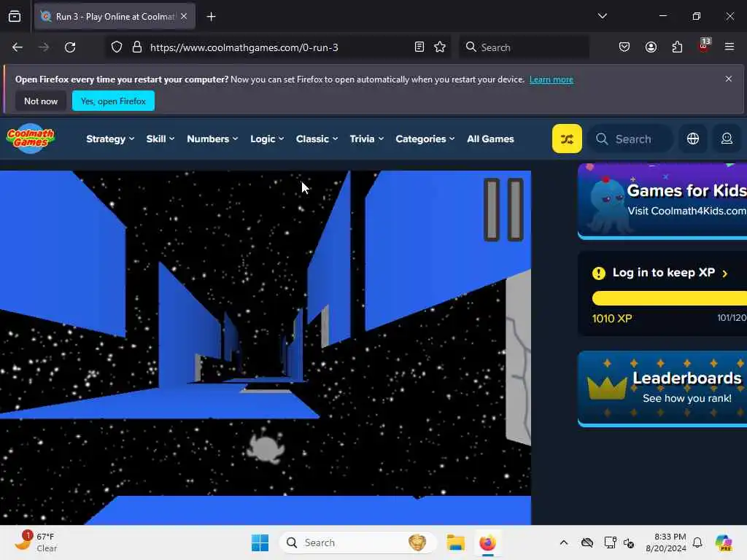Save page to Pocket
The image size is (747, 560).
[624, 47]
